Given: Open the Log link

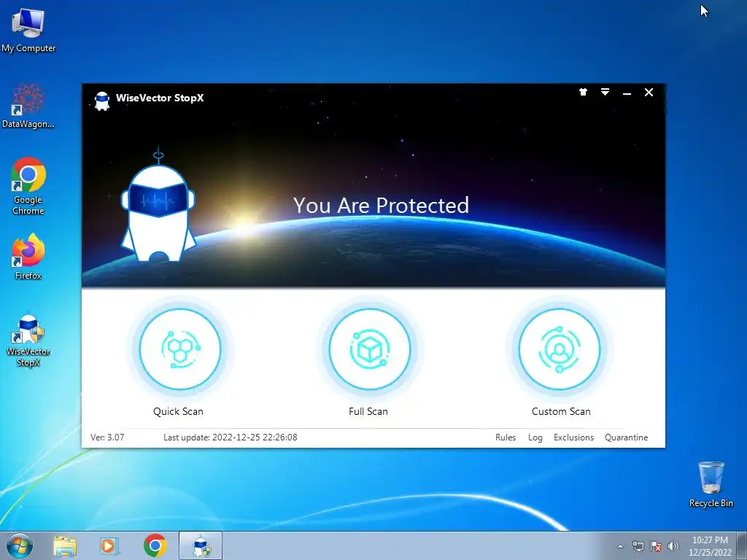Looking at the screenshot, I should point(535,437).
